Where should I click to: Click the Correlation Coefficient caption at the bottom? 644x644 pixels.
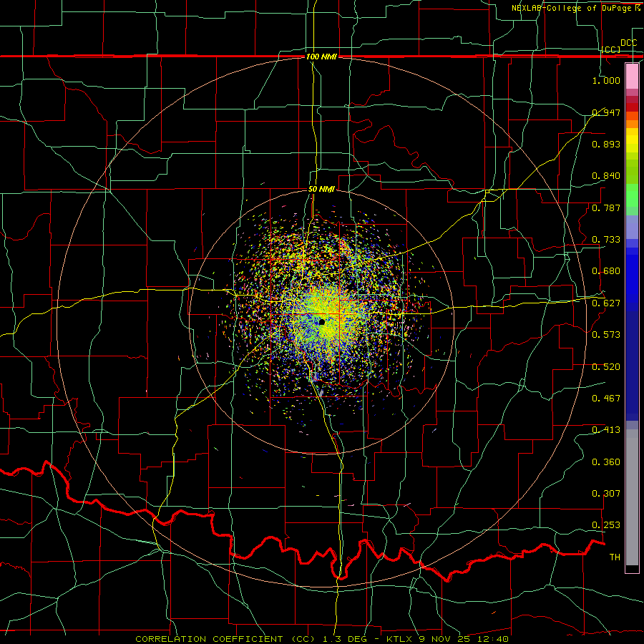pos(322,639)
